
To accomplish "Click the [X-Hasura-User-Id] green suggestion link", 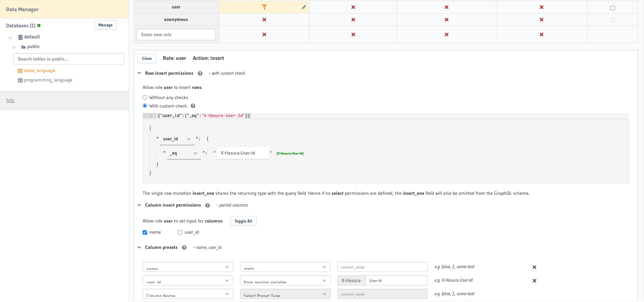I will tap(290, 154).
